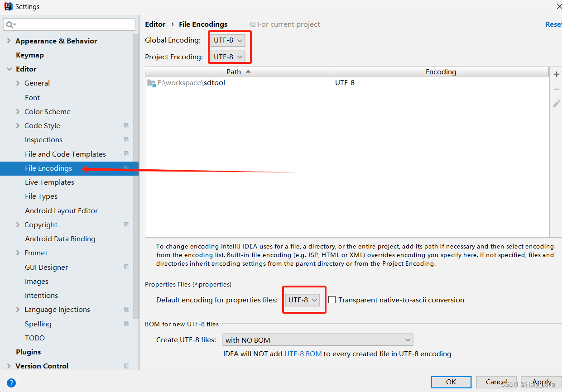This screenshot has width=562, height=392.
Task: Open Android Layout Editor settings
Action: tap(61, 210)
